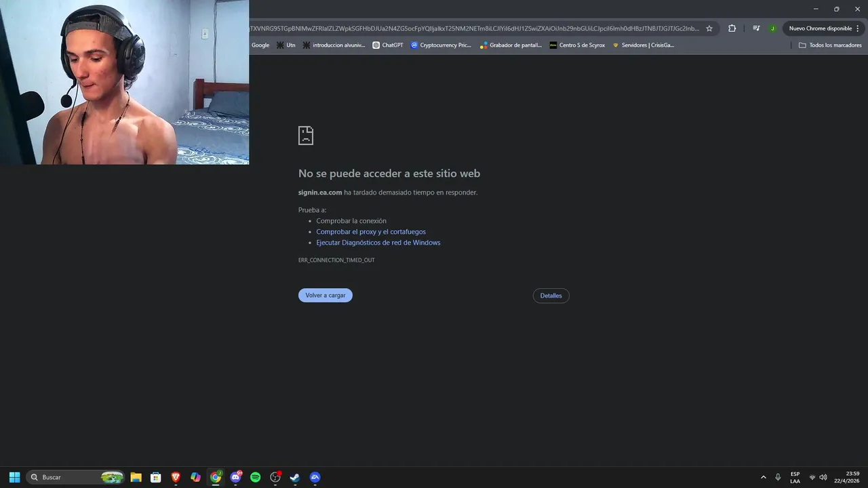Viewport: 868px width, 488px height.
Task: Open the Servidores CrisisGa bookmark
Action: (643, 45)
